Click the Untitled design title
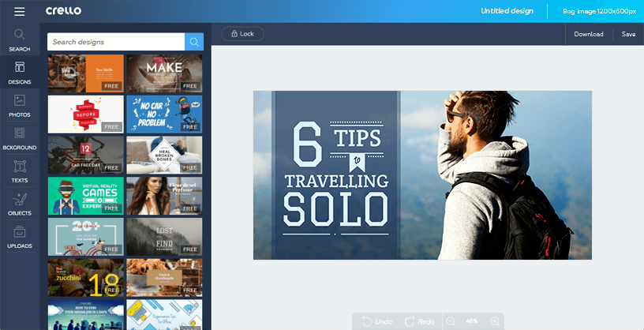Viewport: 644px width, 330px height. [x=507, y=11]
